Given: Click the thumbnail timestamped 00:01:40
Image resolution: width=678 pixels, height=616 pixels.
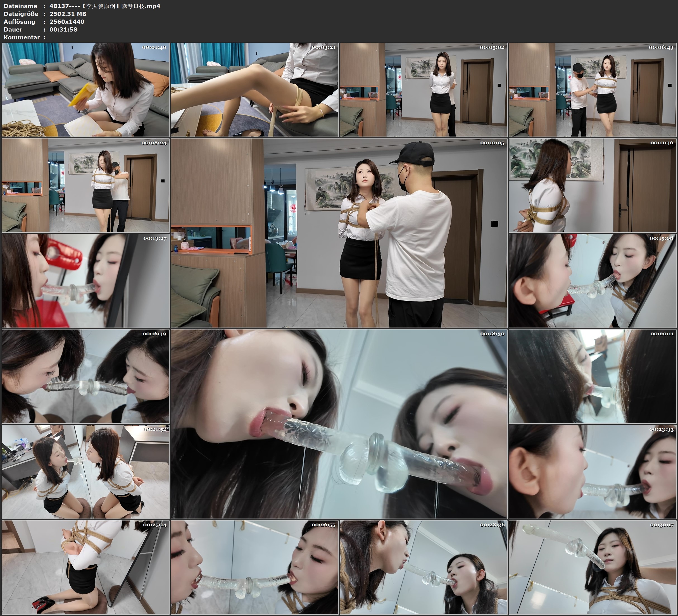Looking at the screenshot, I should 85,90.
